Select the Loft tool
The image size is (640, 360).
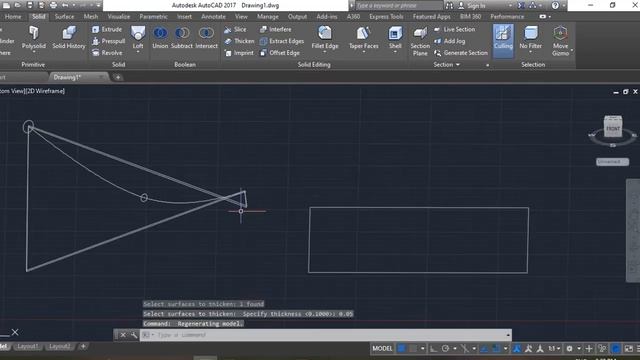click(138, 37)
